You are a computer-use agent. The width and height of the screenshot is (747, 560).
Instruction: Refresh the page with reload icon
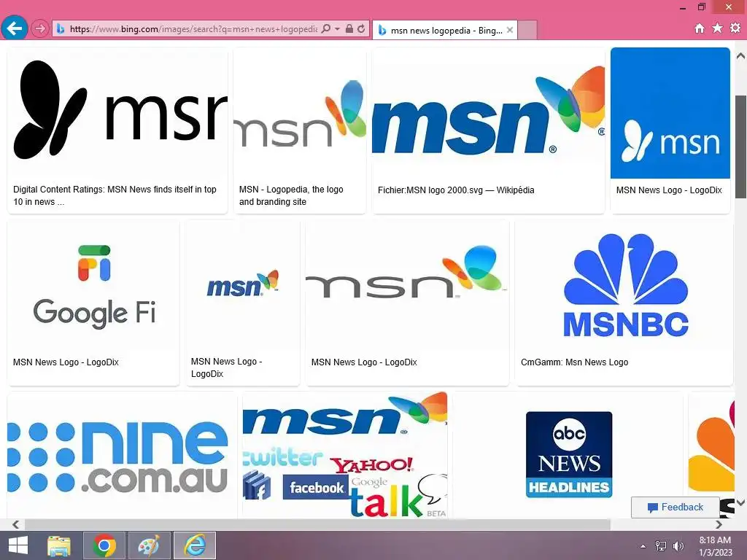(x=361, y=28)
